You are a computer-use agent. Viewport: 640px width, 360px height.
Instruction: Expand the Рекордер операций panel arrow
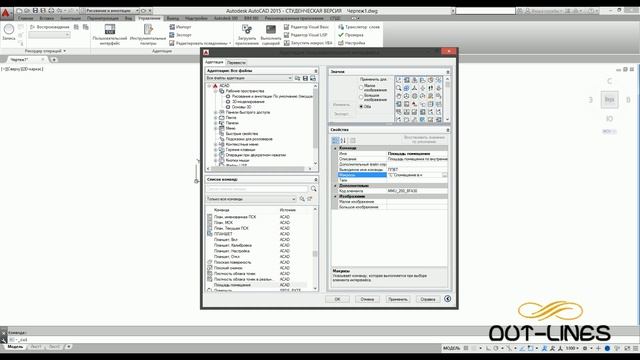pyautogui.click(x=64, y=51)
